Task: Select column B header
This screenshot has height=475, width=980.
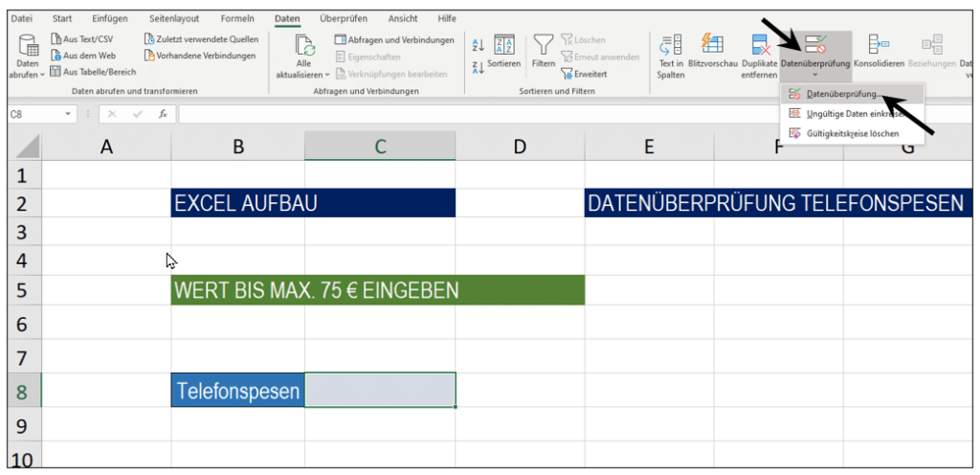Action: coord(237,147)
